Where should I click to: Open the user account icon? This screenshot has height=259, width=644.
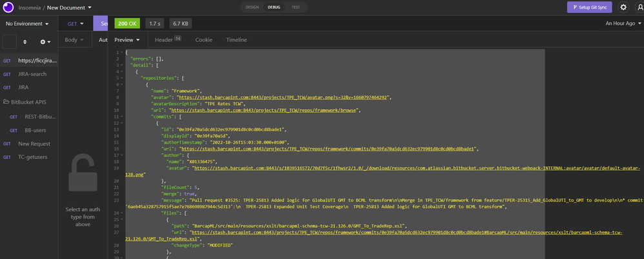coord(639,8)
